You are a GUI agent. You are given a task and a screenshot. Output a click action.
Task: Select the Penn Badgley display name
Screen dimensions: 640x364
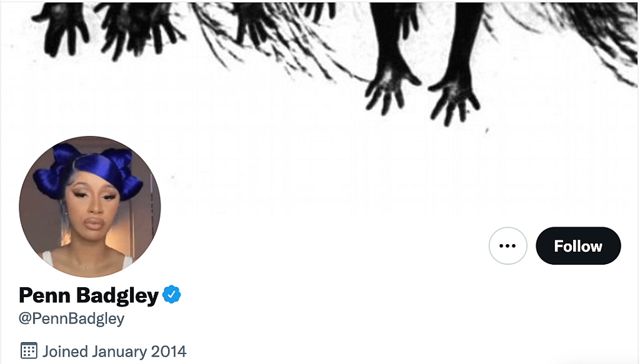pos(89,295)
